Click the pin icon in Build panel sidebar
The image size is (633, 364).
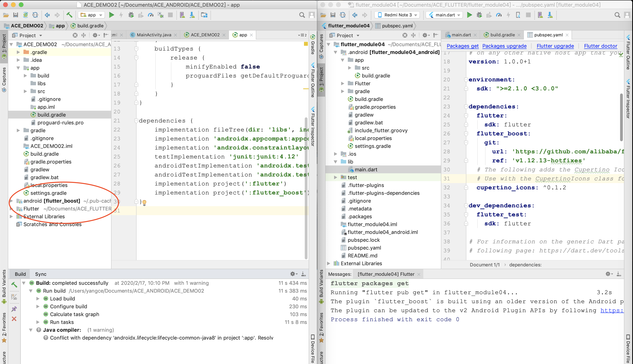(x=14, y=309)
